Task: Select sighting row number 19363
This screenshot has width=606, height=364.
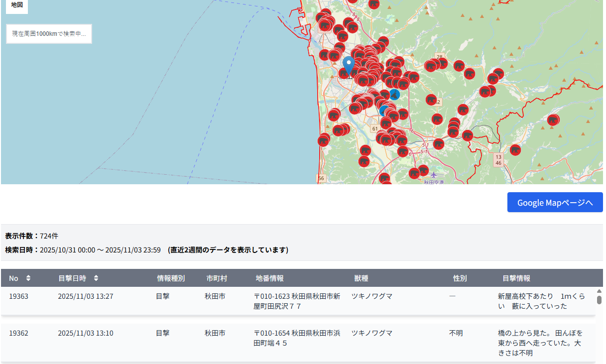Action: (18, 296)
